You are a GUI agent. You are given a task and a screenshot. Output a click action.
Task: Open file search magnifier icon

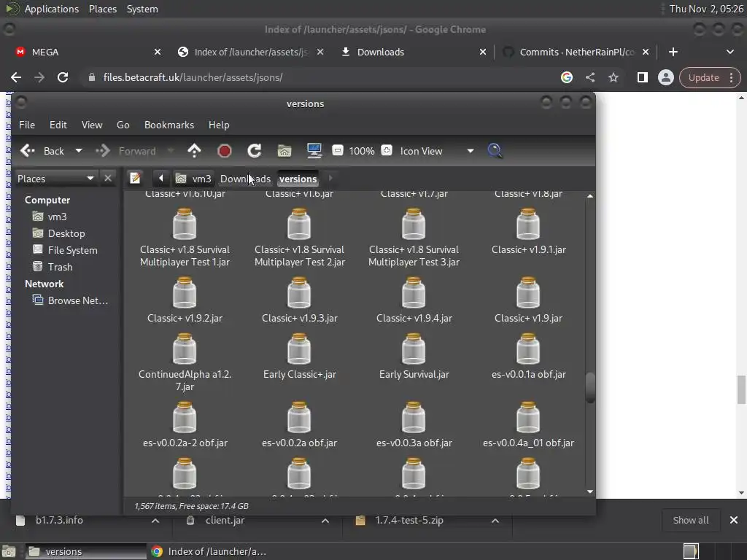coord(495,151)
